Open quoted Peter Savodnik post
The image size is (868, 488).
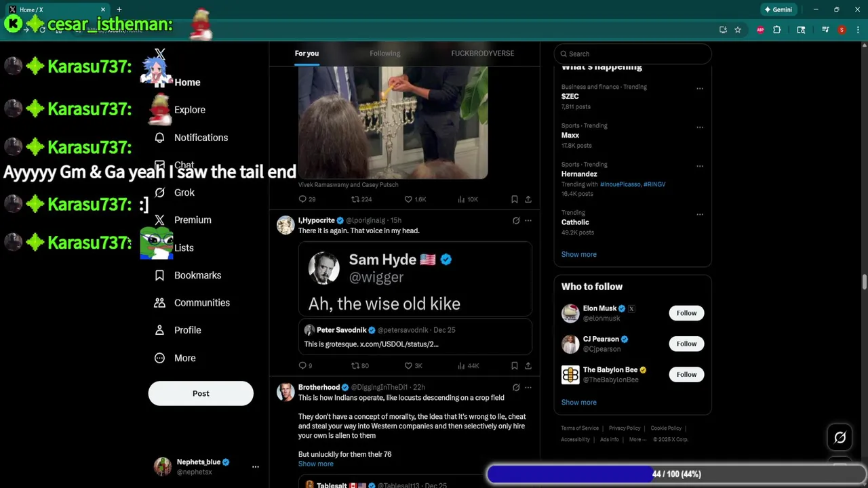coord(415,337)
